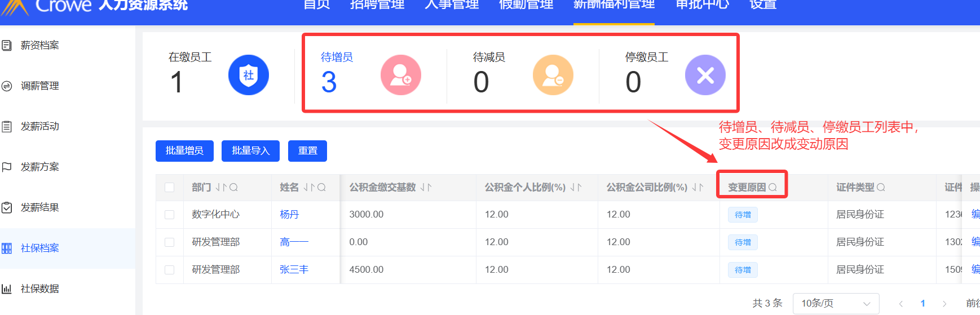Sort by 公积金公司比例(%) column
The height and width of the screenshot is (315, 980).
click(698, 187)
